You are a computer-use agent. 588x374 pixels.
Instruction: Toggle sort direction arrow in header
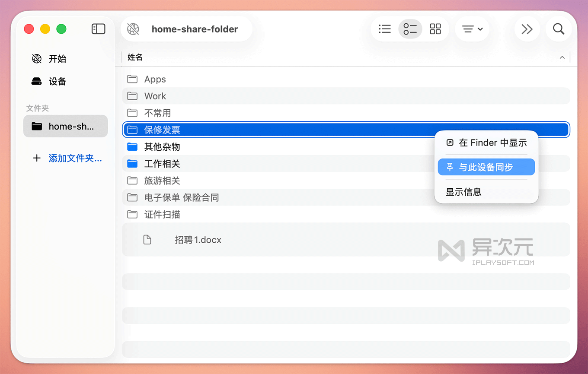562,57
